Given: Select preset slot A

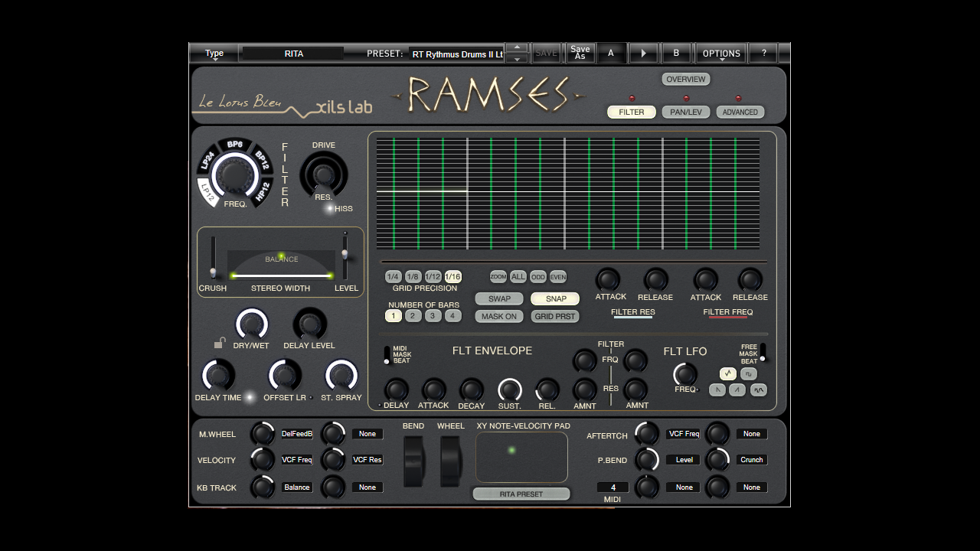Looking at the screenshot, I should 611,54.
